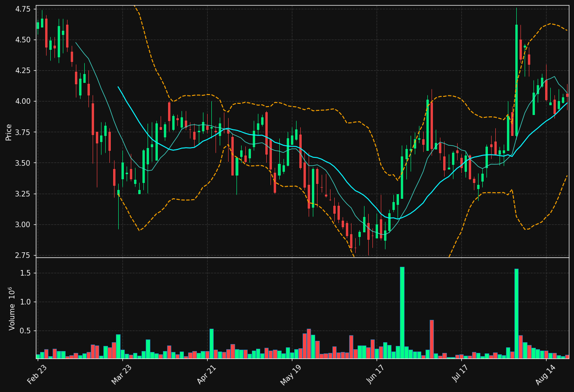Click the Mar 23 date label
Image resolution: width=574 pixels, height=392 pixels.
tap(122, 375)
